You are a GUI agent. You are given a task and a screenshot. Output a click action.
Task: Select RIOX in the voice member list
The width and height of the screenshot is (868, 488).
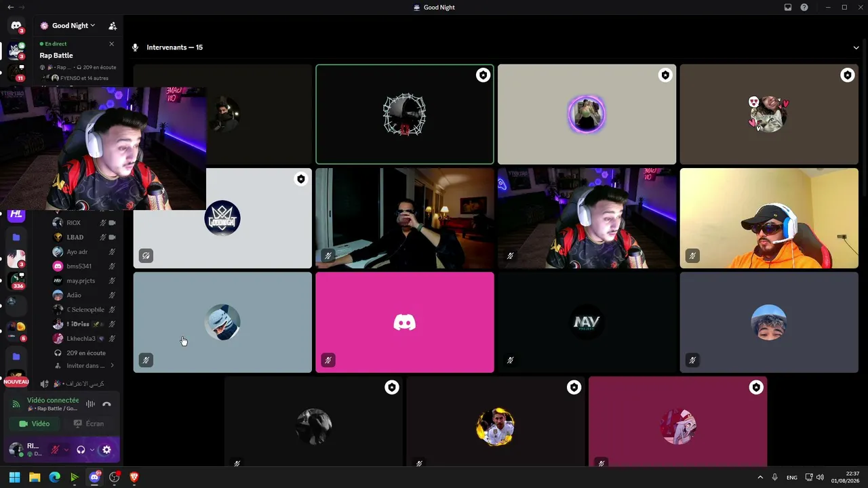pos(83,222)
